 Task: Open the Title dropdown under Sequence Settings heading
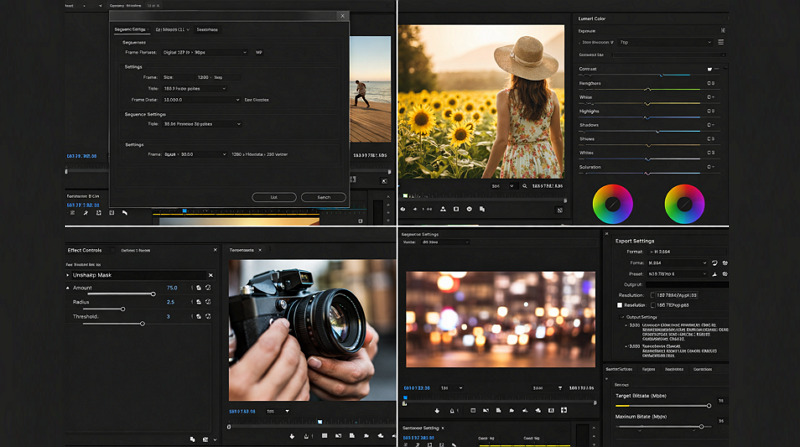pyautogui.click(x=202, y=124)
